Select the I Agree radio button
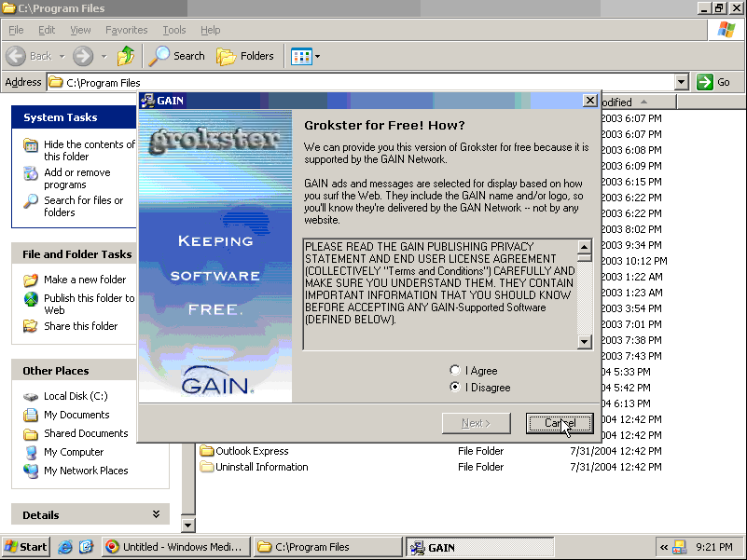The width and height of the screenshot is (747, 560). pos(455,371)
